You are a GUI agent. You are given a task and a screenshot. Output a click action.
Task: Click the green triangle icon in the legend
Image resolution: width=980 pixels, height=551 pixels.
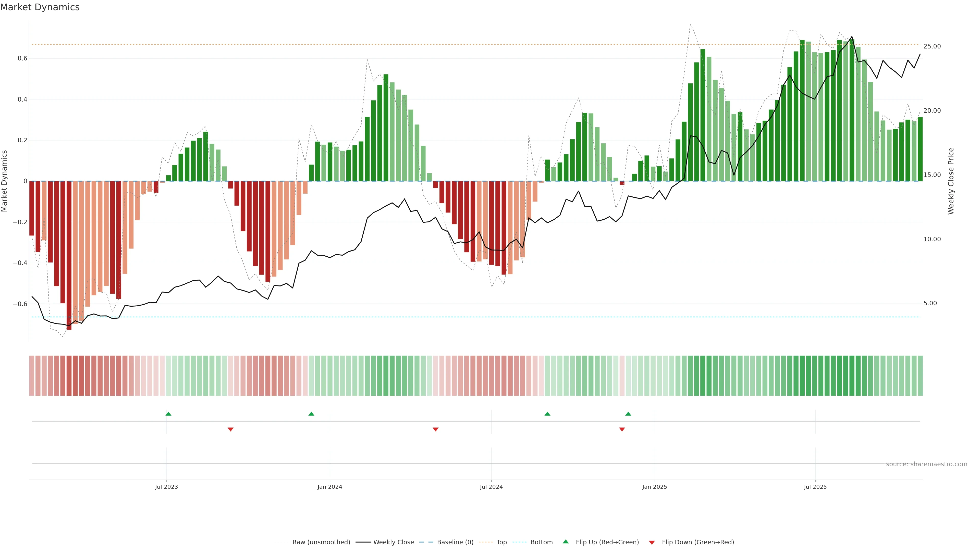pyautogui.click(x=566, y=542)
